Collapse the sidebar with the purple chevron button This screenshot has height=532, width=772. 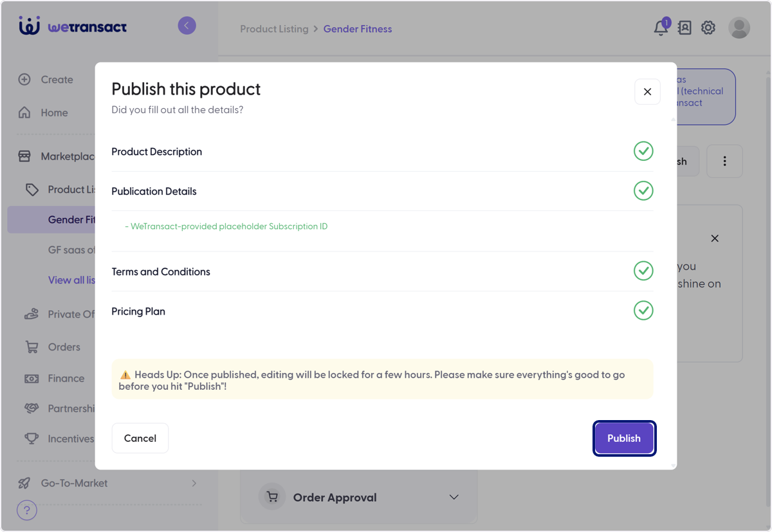(x=187, y=26)
